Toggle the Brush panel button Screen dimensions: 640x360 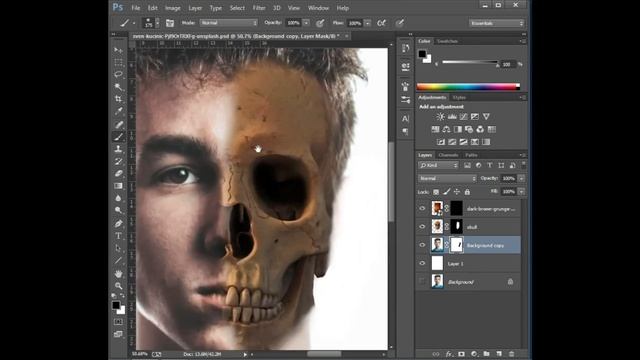coord(170,23)
